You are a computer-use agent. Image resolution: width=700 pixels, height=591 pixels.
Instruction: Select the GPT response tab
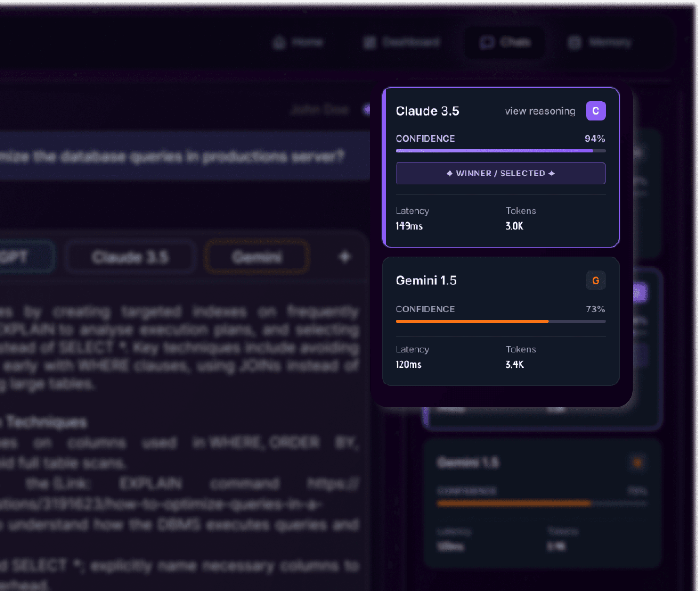click(20, 257)
